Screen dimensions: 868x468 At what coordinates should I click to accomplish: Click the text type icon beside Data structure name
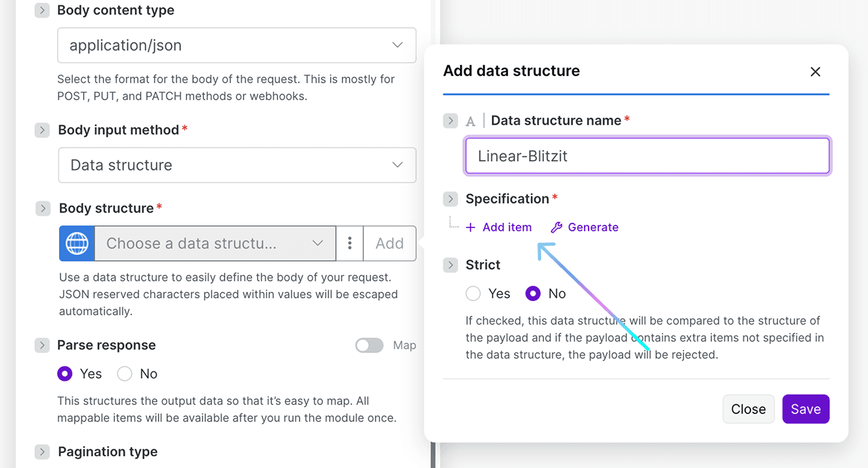471,121
